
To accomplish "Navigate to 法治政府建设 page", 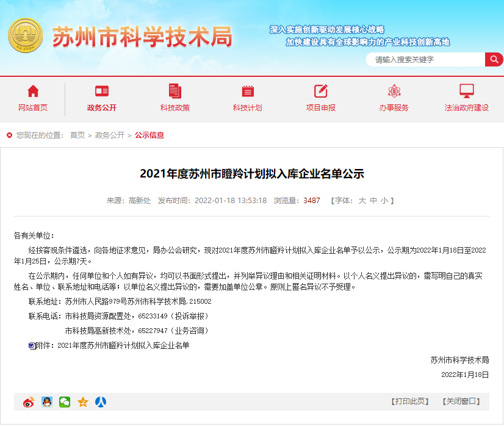I will click(x=467, y=99).
